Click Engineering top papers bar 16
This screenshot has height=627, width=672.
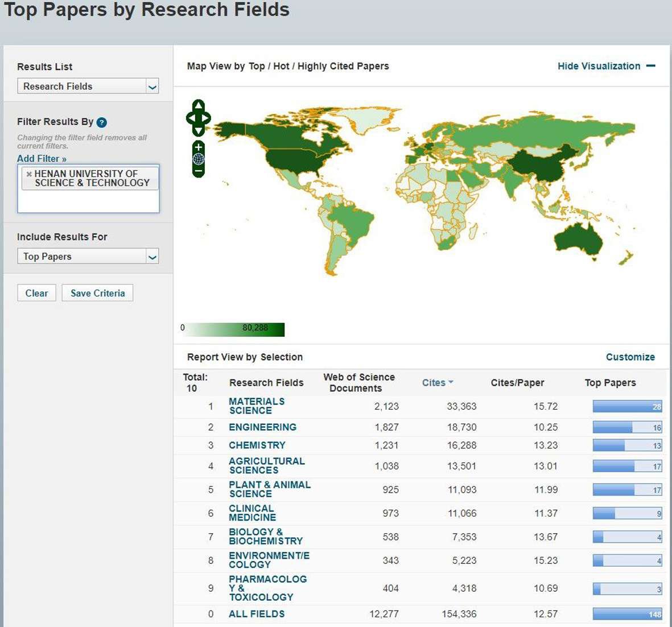(628, 427)
